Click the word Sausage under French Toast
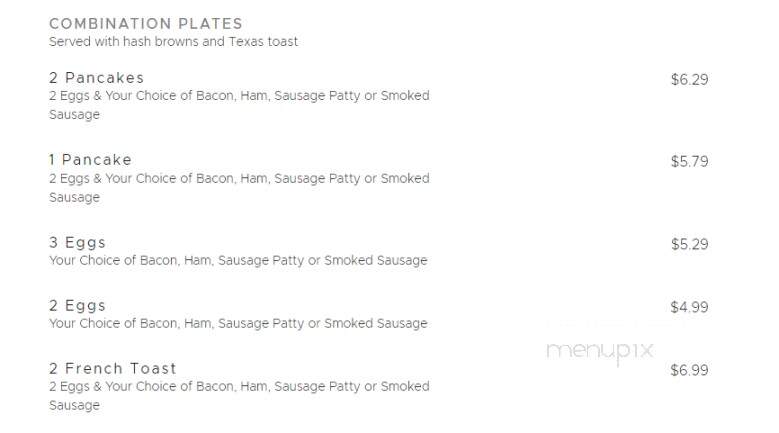Viewport: 779px width, 433px height. tap(75, 406)
